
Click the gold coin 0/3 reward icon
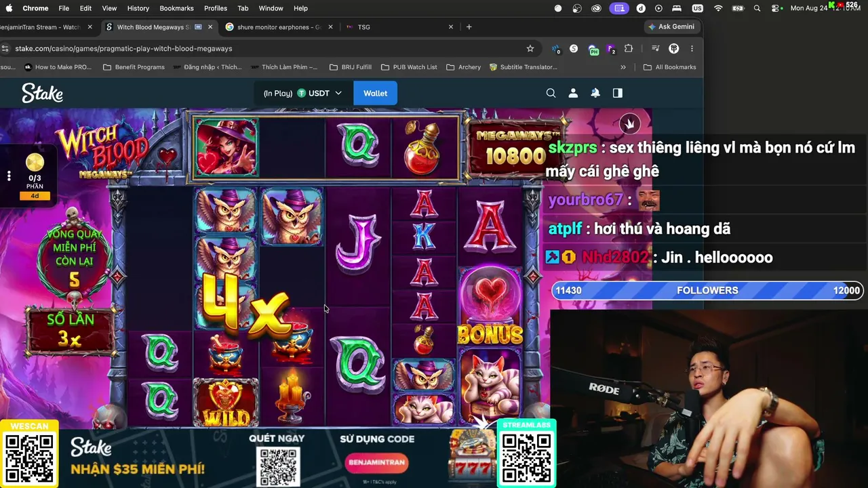click(x=35, y=163)
